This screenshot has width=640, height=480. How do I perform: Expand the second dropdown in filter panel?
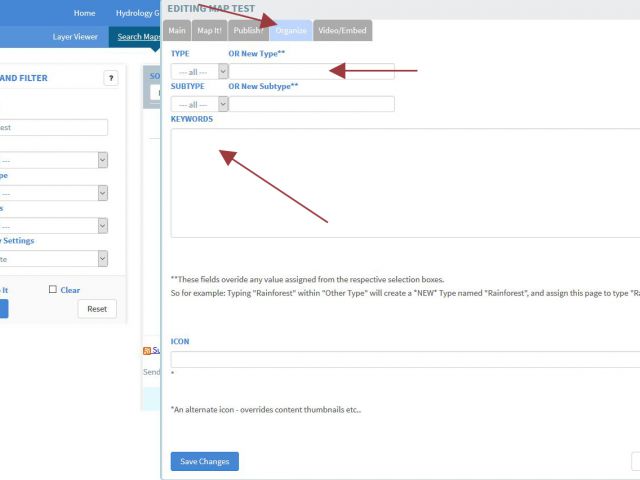coord(53,193)
